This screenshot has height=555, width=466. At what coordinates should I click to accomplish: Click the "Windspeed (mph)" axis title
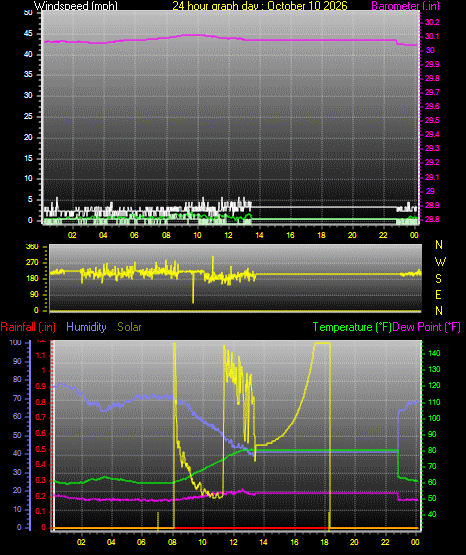(75, 5)
